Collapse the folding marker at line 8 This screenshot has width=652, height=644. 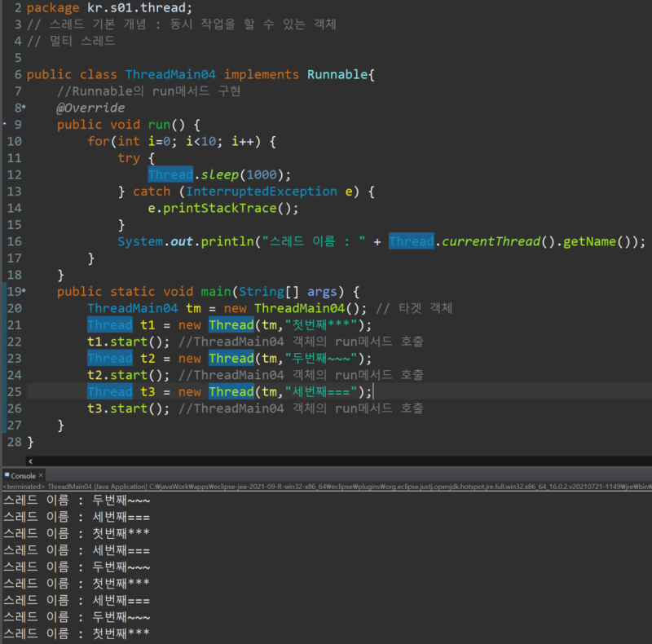click(x=24, y=108)
